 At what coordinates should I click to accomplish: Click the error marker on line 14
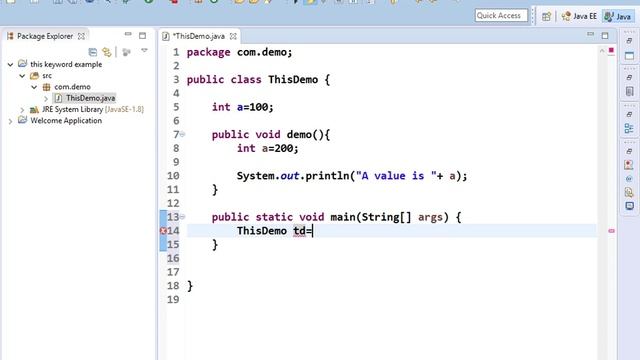(x=163, y=231)
